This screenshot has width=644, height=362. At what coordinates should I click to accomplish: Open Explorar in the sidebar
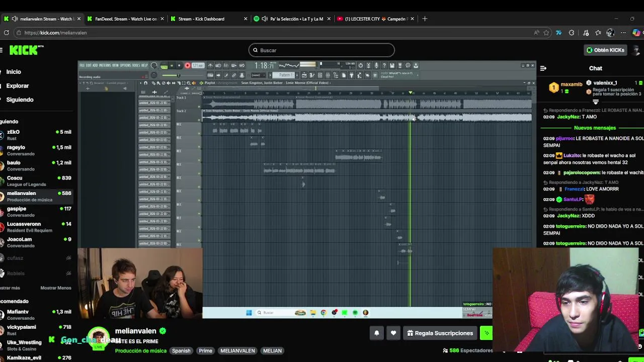click(x=18, y=86)
